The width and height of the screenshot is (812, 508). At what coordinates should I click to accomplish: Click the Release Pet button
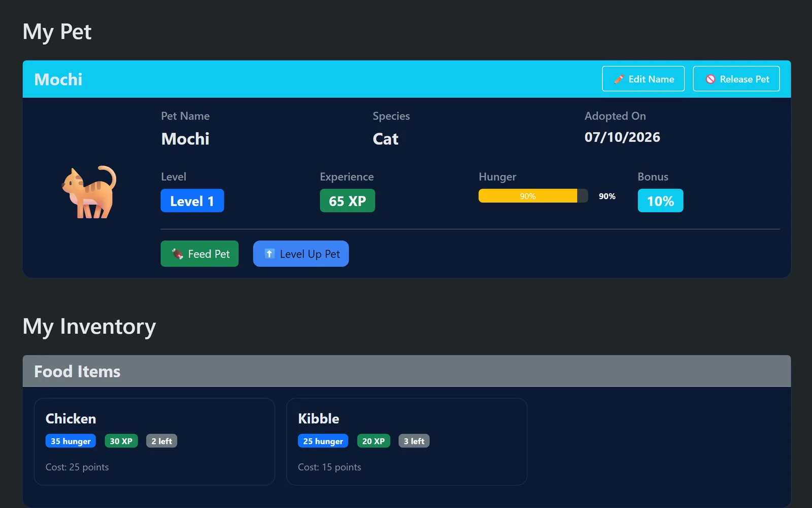736,79
